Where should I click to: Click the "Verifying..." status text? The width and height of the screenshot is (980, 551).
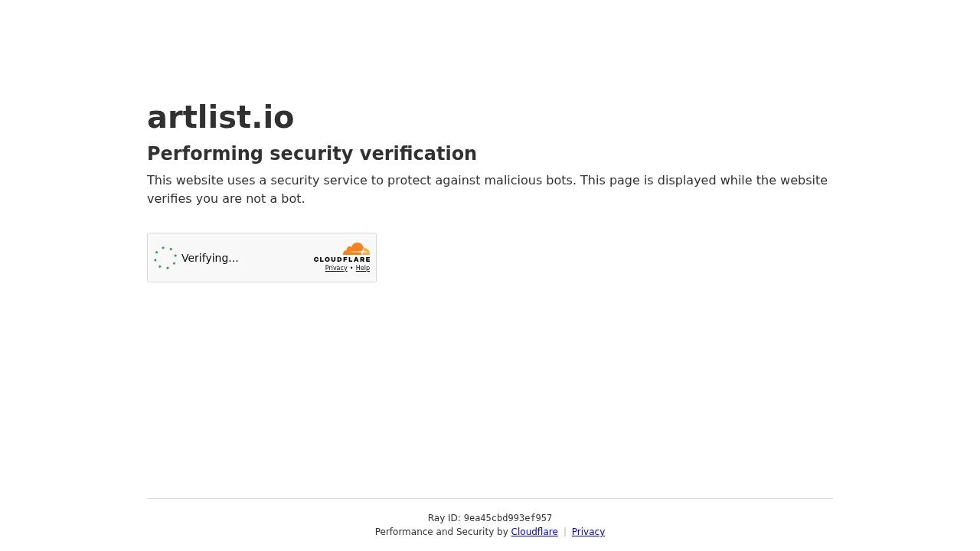[x=210, y=258]
